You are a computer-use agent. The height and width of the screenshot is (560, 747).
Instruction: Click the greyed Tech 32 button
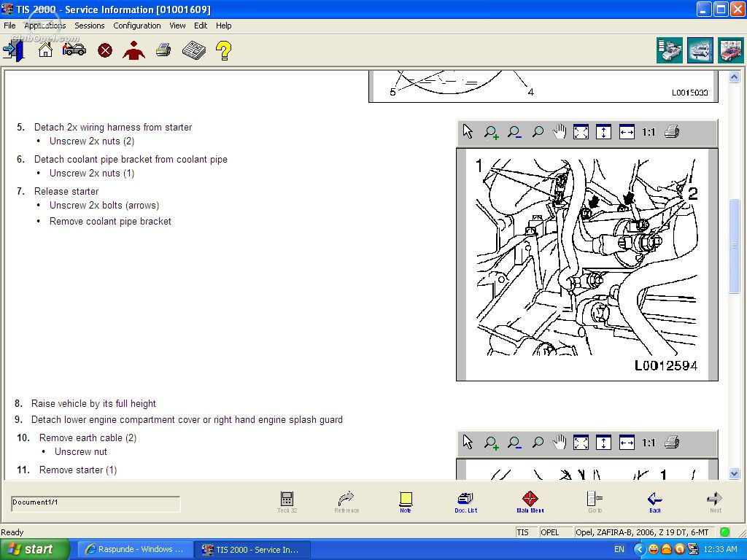287,502
